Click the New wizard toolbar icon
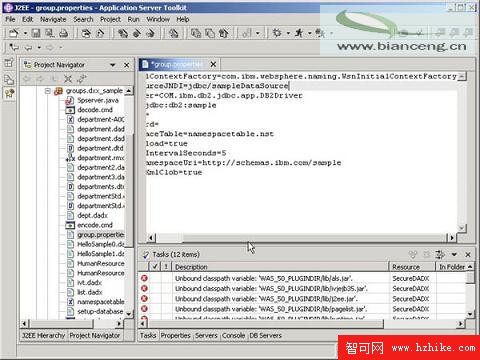Viewport: 480px width, 360px height. click(14, 33)
